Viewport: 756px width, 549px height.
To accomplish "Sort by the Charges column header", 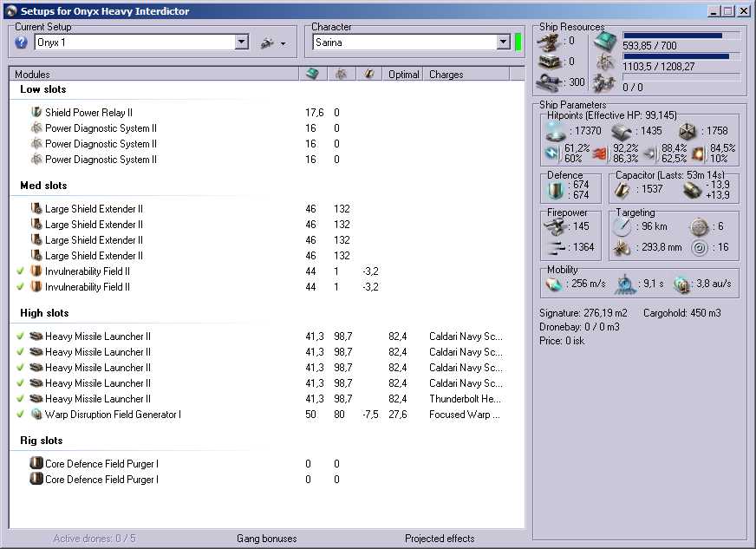I will click(466, 75).
